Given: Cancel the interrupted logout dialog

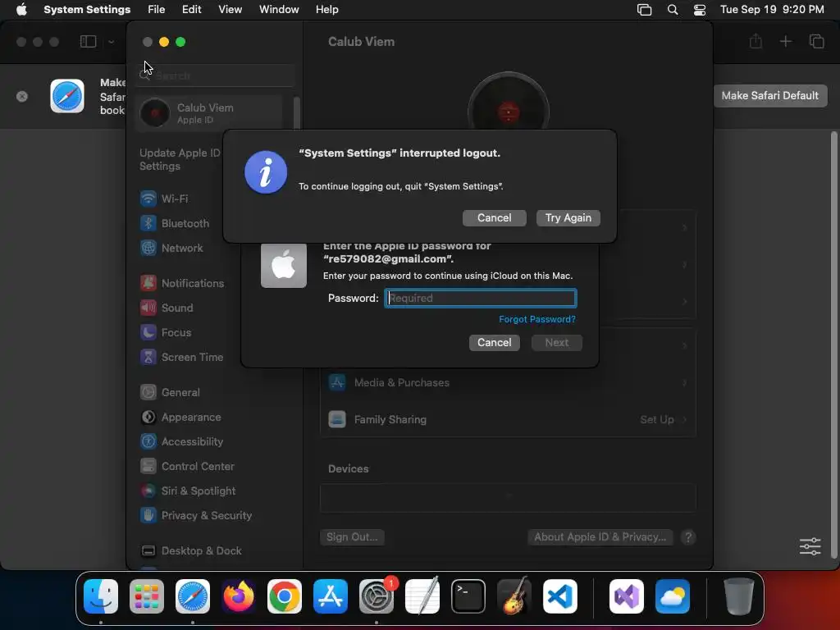Looking at the screenshot, I should [494, 217].
